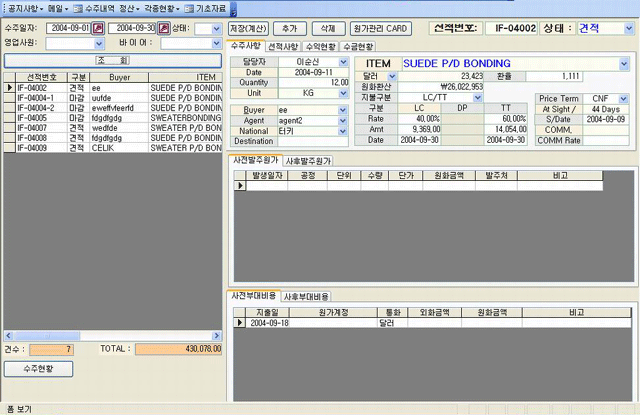Click the COMM Rate input field
Screen dimensions: 640x415
[606, 141]
